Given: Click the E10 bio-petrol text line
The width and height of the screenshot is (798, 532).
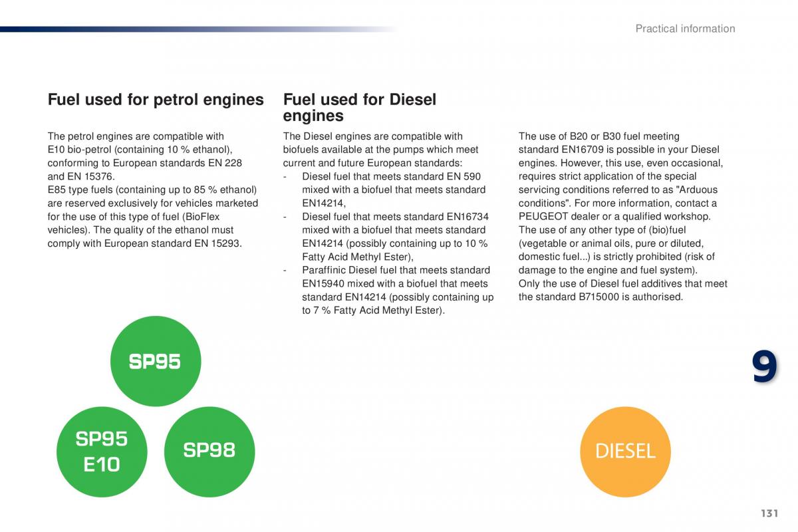Looking at the screenshot, I should point(140,150).
